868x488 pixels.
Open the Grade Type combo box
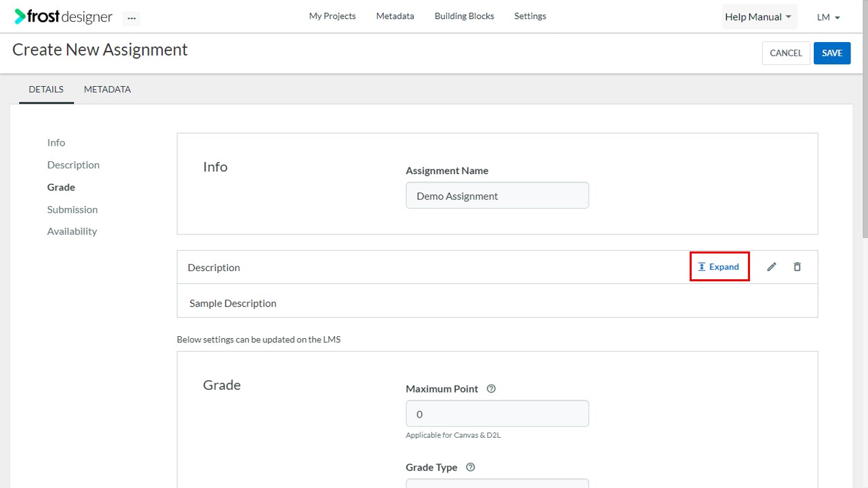coord(497,483)
